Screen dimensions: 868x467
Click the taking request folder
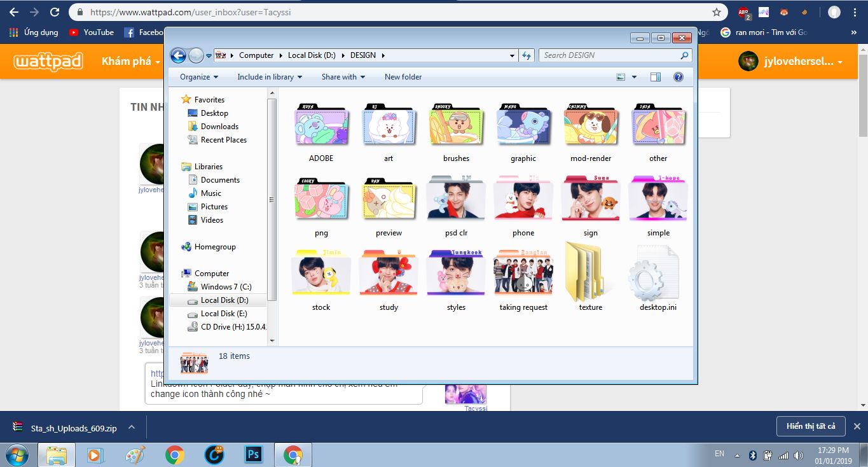tap(523, 280)
